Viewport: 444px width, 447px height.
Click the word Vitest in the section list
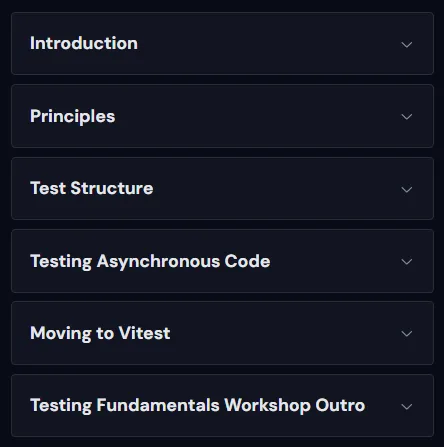[x=145, y=333]
